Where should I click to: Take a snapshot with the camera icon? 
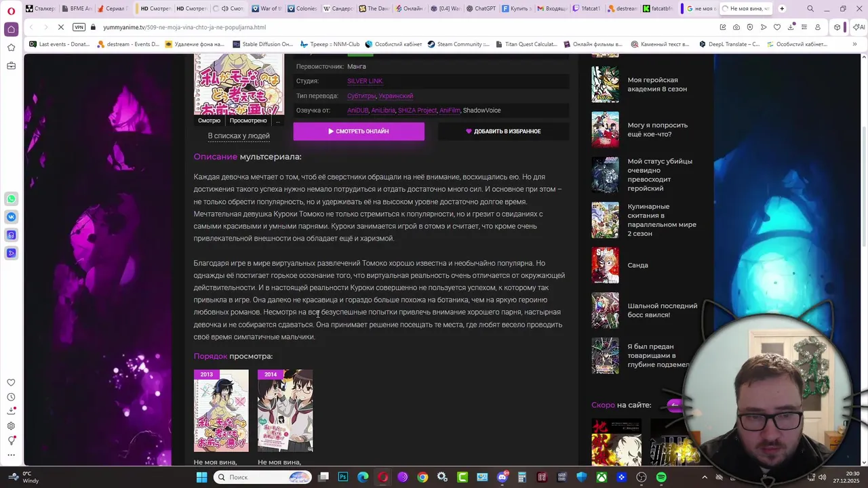736,27
